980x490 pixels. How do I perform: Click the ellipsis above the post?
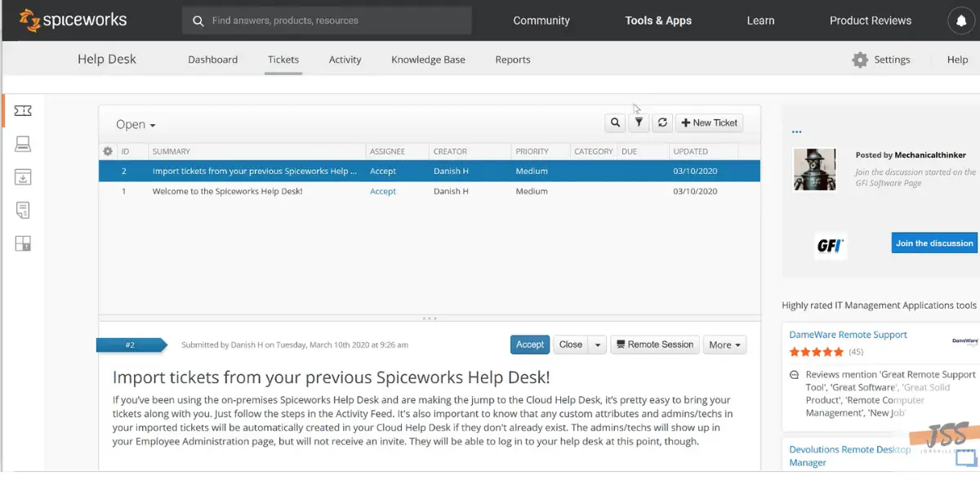[796, 131]
